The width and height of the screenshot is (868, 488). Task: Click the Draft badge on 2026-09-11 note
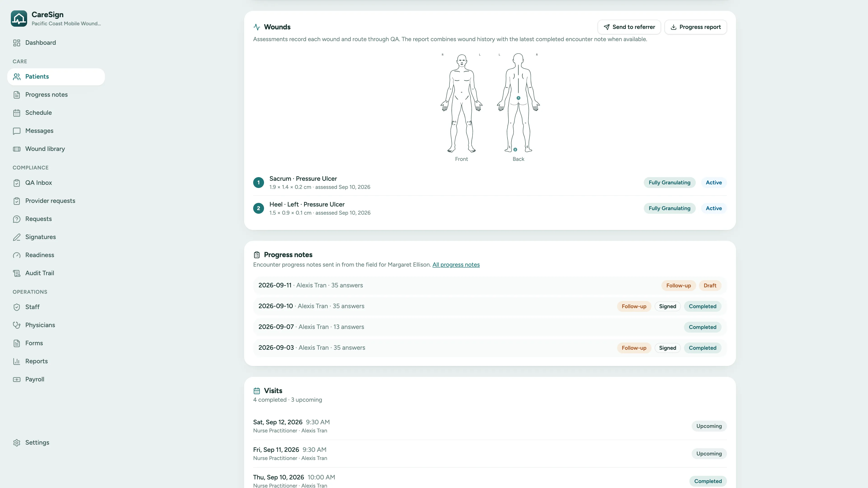710,286
